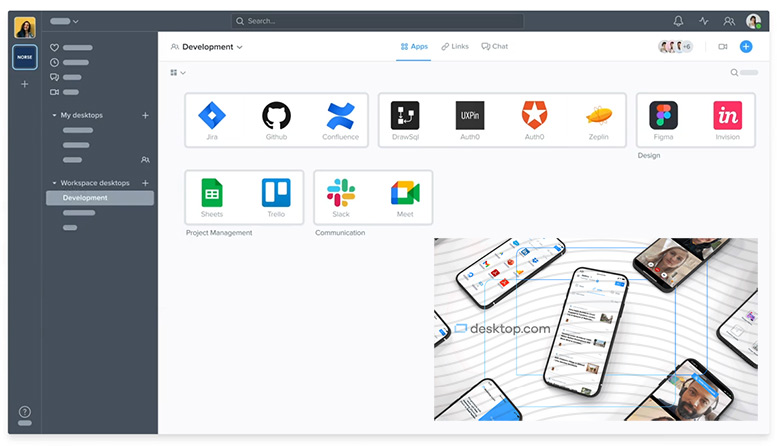The image size is (780, 446).
Task: Click the Design group label
Action: (x=649, y=156)
